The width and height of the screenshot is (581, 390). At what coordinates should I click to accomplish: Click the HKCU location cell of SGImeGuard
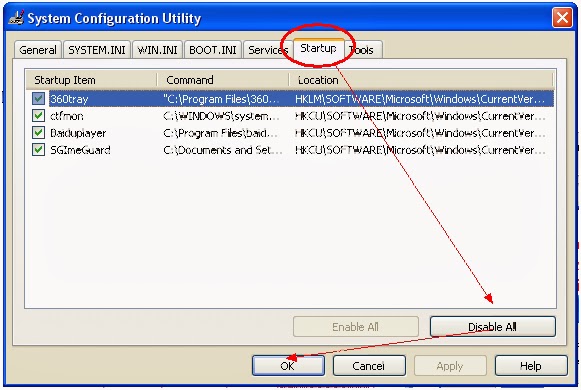[x=420, y=150]
